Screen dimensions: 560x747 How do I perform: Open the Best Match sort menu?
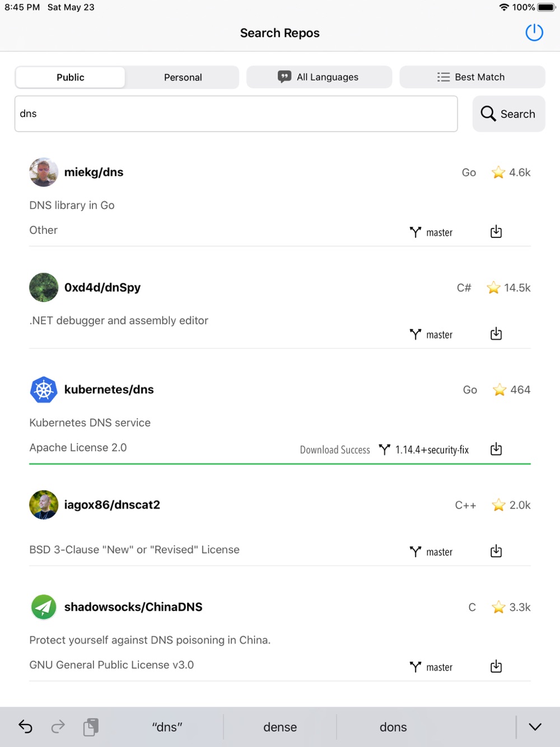pos(472,77)
